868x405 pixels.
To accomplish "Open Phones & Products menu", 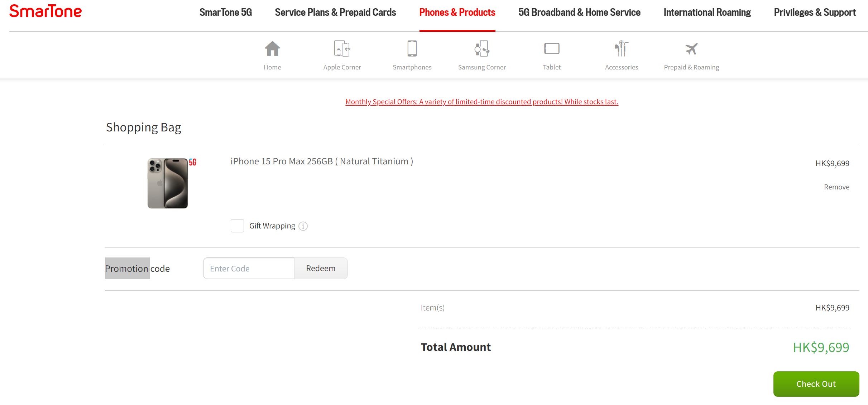I will [457, 13].
